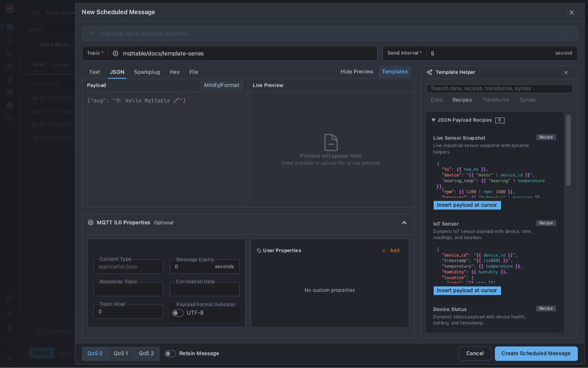Switch to the Text payload tab
Screen dimensions: 588x368
pos(94,72)
